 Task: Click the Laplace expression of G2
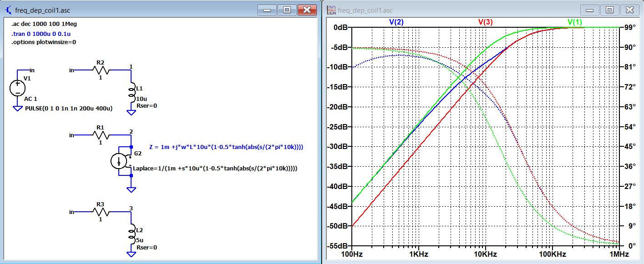(215, 169)
